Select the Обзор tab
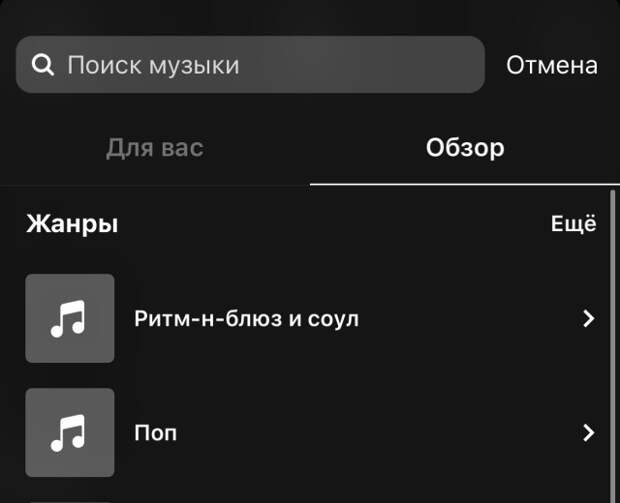Image resolution: width=620 pixels, height=503 pixels. (x=465, y=148)
